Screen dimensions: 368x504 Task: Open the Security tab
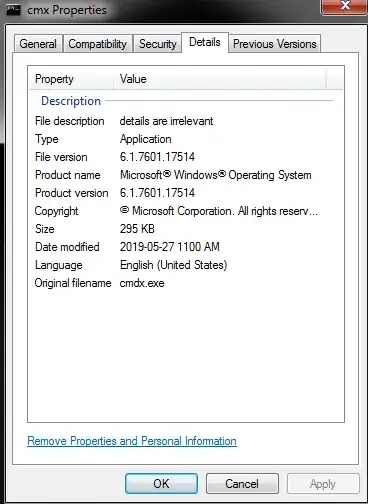[157, 44]
